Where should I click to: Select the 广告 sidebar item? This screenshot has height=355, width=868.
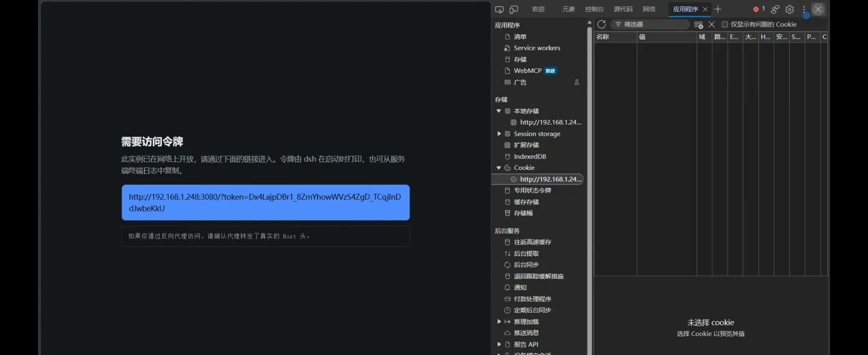click(x=520, y=83)
